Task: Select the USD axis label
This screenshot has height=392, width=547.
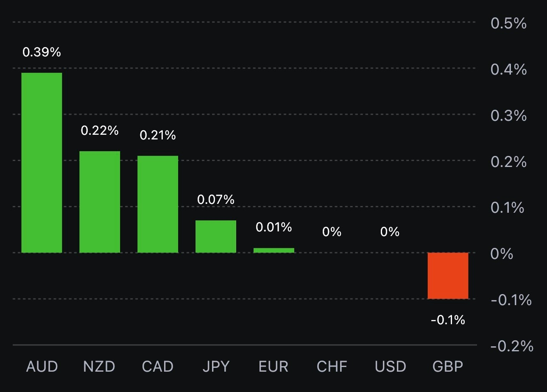Action: [390, 367]
